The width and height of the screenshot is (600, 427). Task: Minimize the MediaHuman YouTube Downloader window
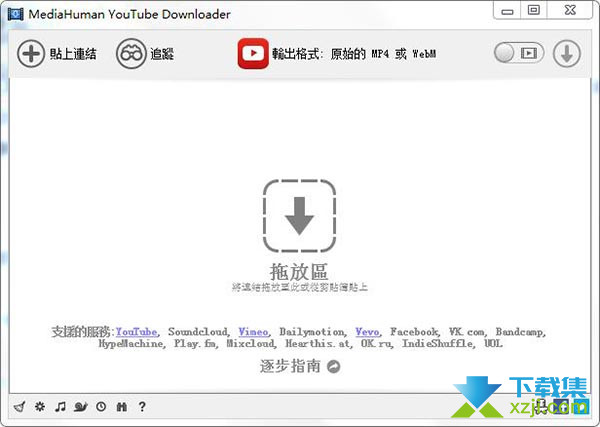[507, 10]
